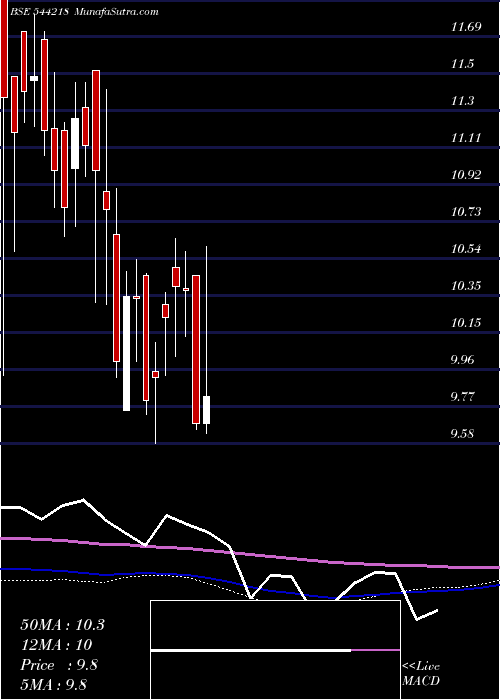Click the 10.73 price label
This screenshot has width=500, height=700.
[466, 212]
